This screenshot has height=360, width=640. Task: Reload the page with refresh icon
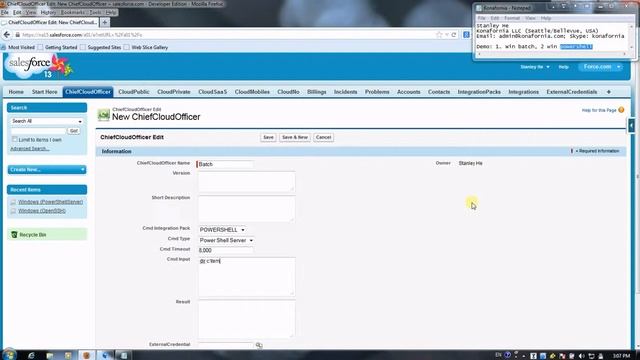tap(453, 35)
